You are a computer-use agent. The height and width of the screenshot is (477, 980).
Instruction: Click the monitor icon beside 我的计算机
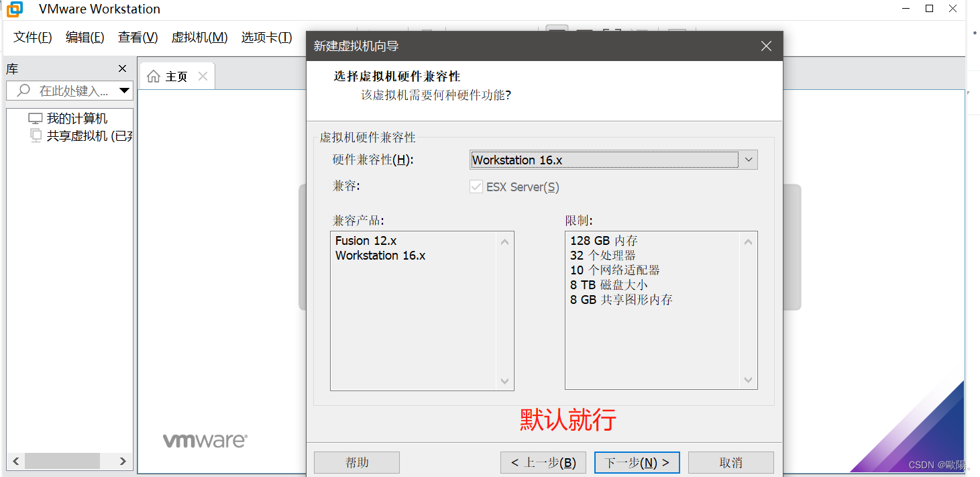click(35, 119)
